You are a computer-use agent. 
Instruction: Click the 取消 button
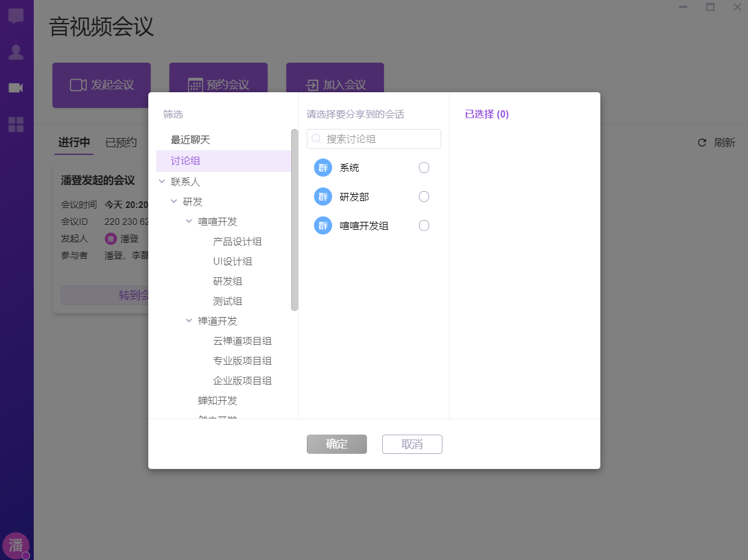tap(412, 444)
